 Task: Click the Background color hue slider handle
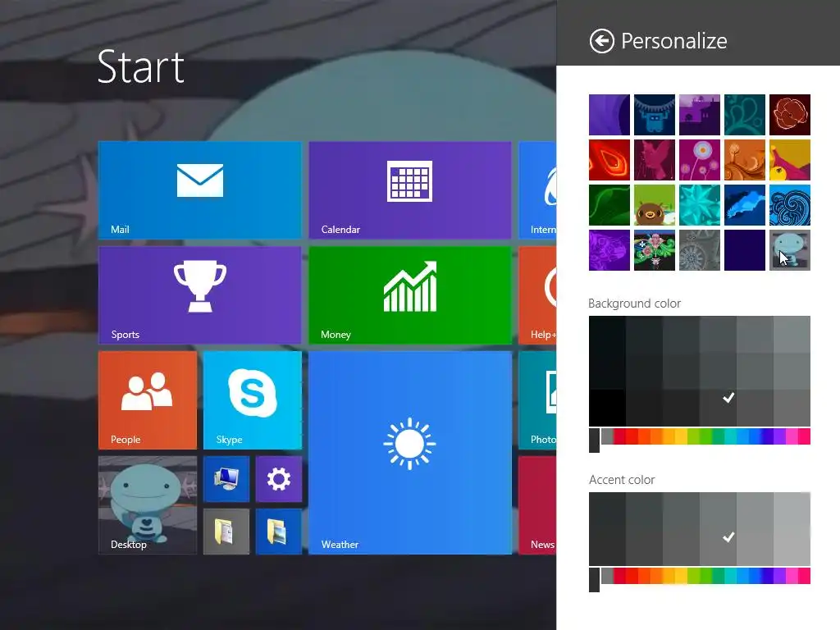click(x=594, y=441)
